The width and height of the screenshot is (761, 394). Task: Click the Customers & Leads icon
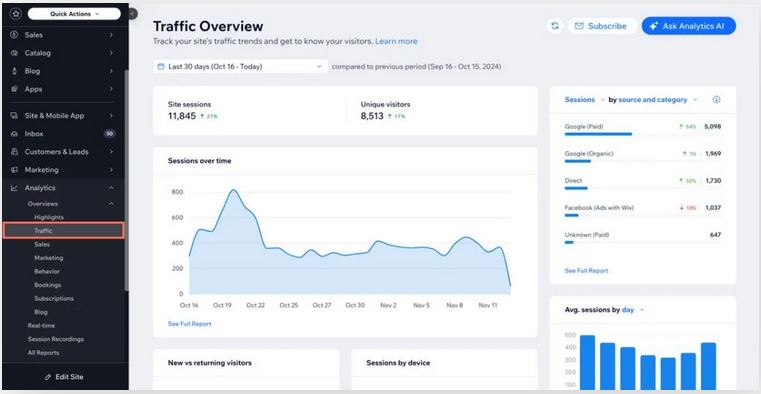point(14,152)
